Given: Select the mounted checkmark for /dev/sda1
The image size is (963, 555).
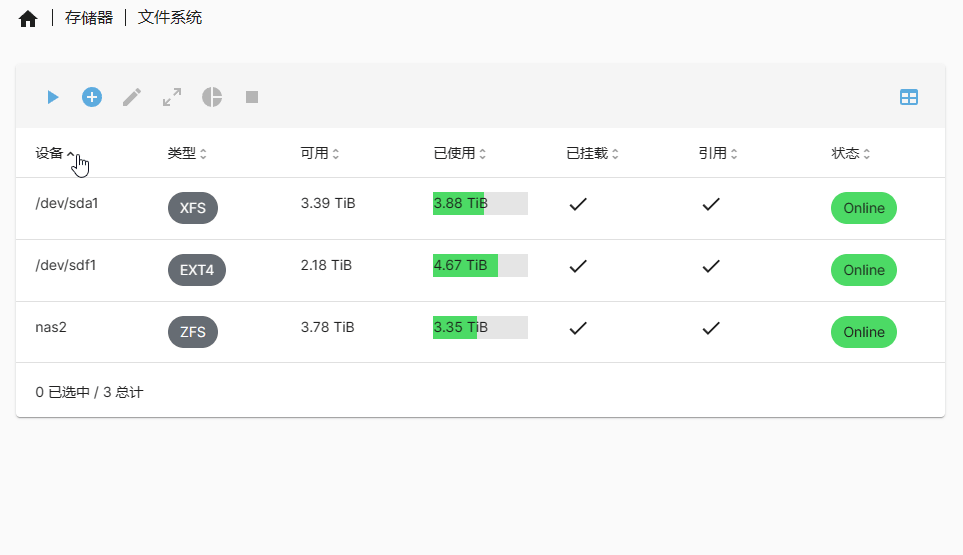Looking at the screenshot, I should point(577,204).
